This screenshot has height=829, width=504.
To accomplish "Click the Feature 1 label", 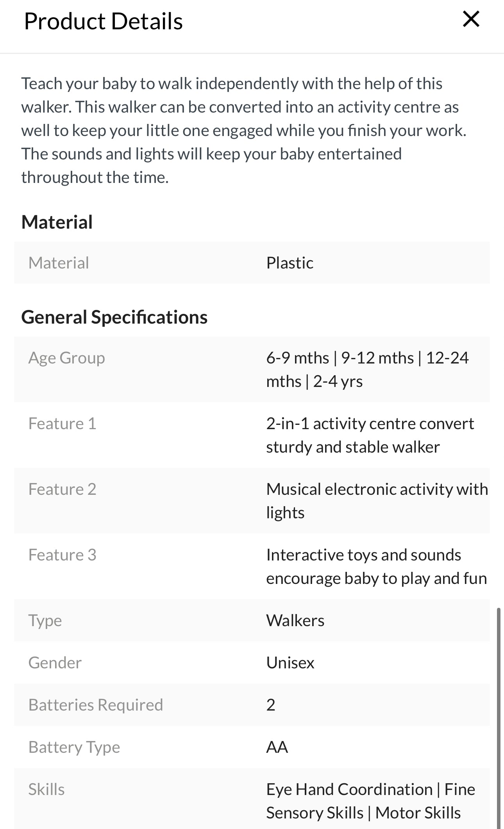I will (62, 424).
